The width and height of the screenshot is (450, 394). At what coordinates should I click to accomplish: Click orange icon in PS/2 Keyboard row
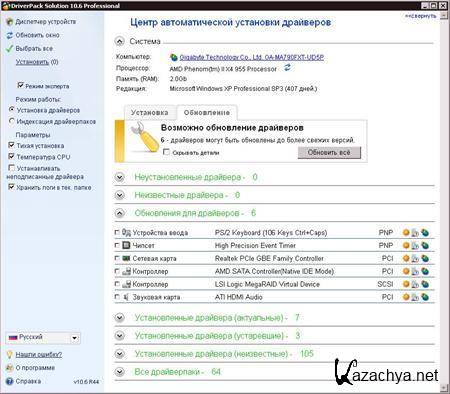point(406,233)
